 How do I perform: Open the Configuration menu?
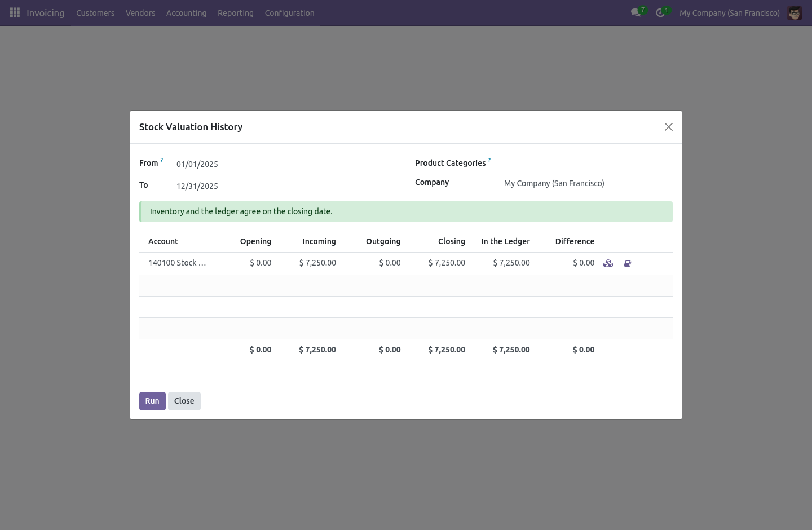pyautogui.click(x=290, y=13)
